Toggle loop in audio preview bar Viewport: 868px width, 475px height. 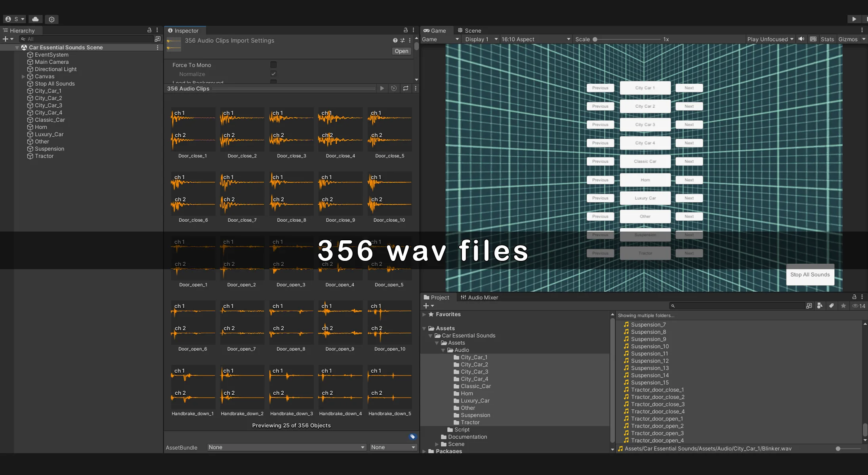click(x=406, y=88)
